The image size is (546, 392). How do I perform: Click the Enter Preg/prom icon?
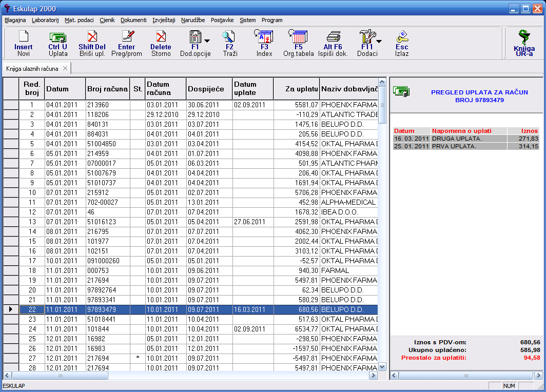coord(128,36)
